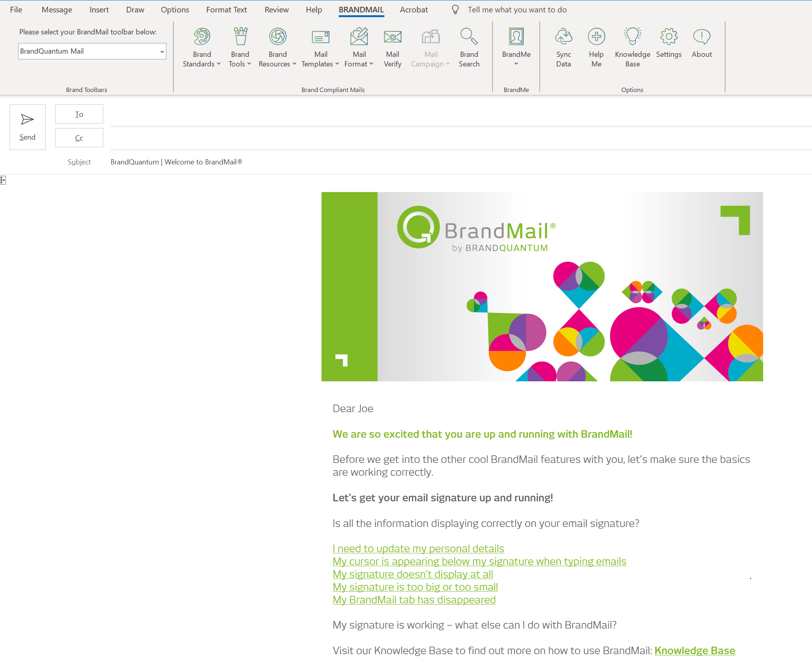Expand the BrandQuantum Mail toolbar dropdown

[162, 52]
